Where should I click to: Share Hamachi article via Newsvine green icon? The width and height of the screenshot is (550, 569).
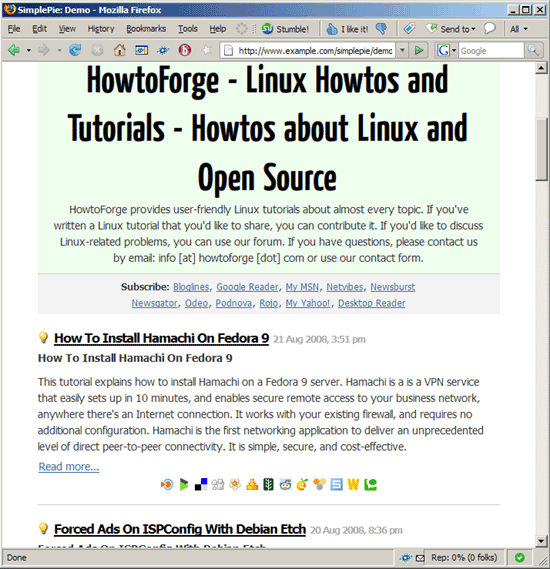click(268, 484)
